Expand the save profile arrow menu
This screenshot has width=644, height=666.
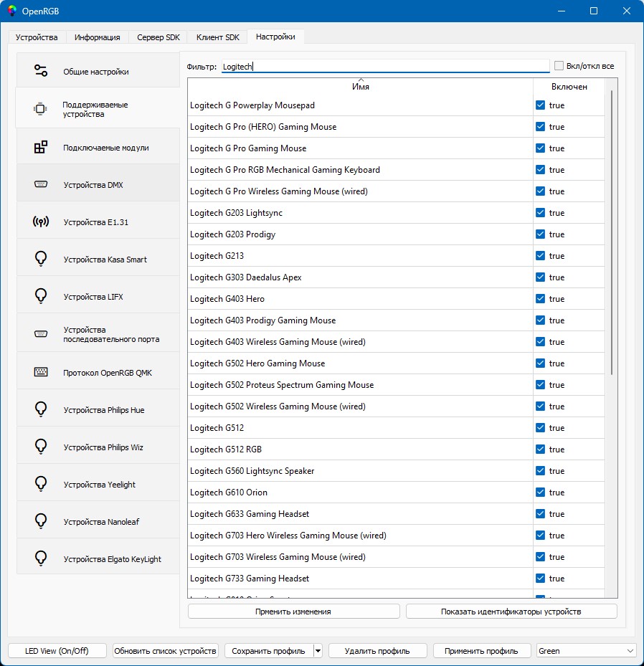point(318,651)
